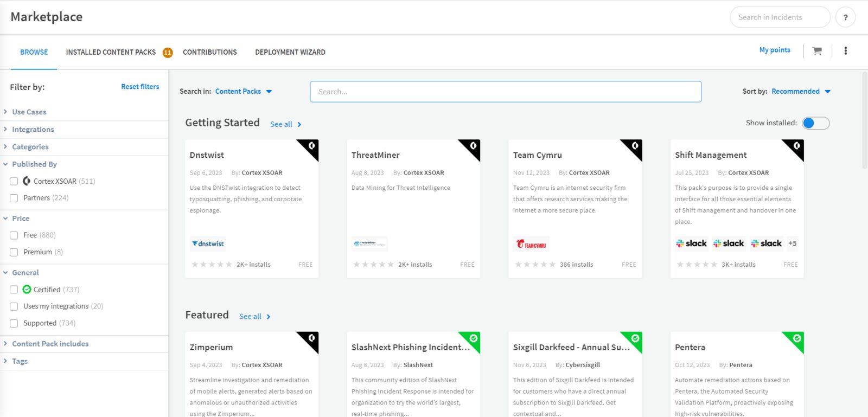The image size is (868, 417).
Task: Click the Cortex XSOAR ribbon on Zimperium card
Action: tap(311, 339)
